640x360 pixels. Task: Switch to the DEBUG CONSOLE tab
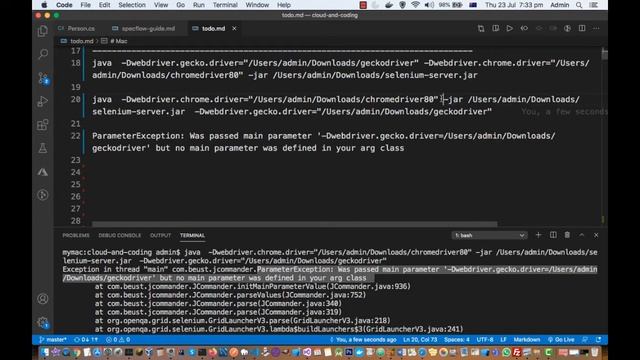[x=120, y=236]
